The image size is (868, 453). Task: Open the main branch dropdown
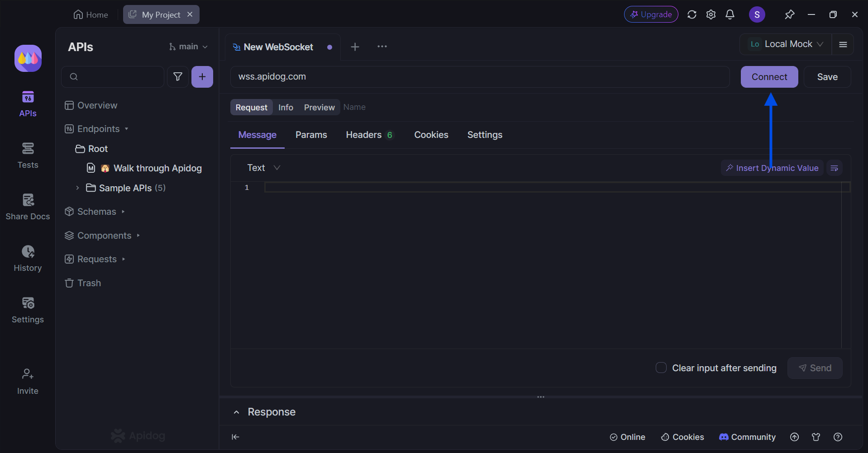pyautogui.click(x=188, y=47)
